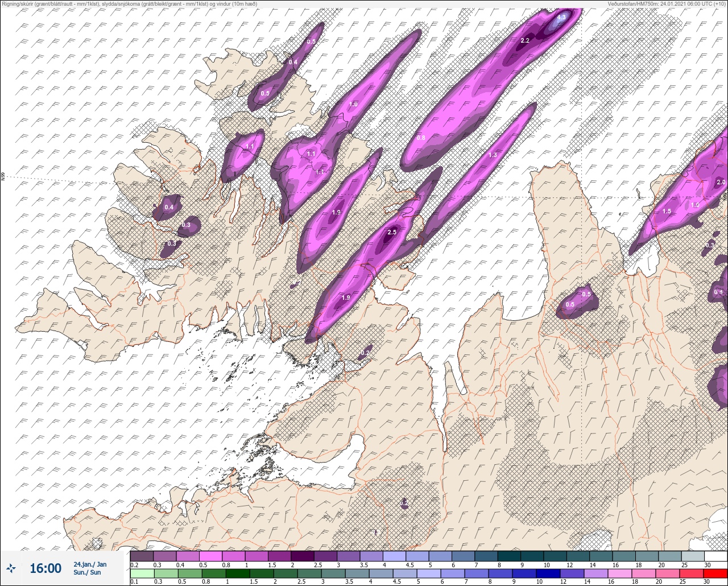Select the upper legend swatch labeled 0.8

[234, 556]
